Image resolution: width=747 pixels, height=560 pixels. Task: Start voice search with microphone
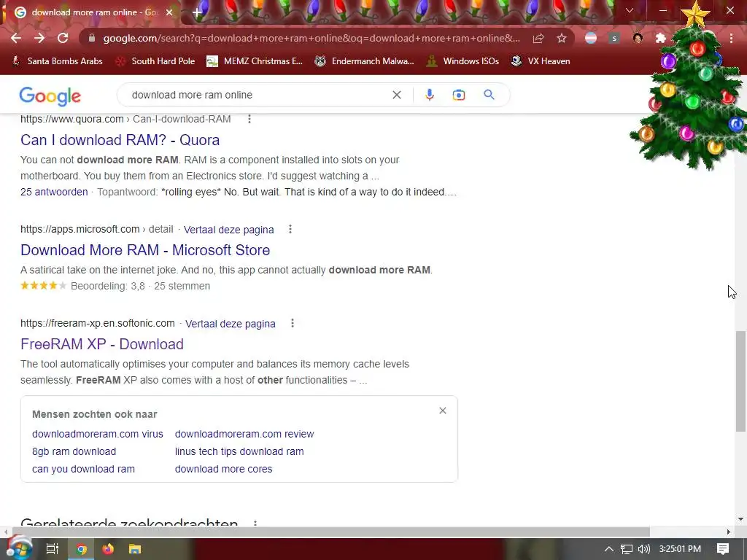429,95
